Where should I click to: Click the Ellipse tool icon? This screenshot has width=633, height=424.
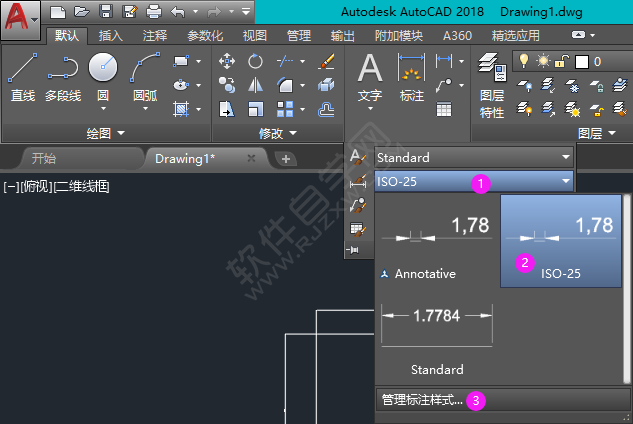[x=181, y=85]
